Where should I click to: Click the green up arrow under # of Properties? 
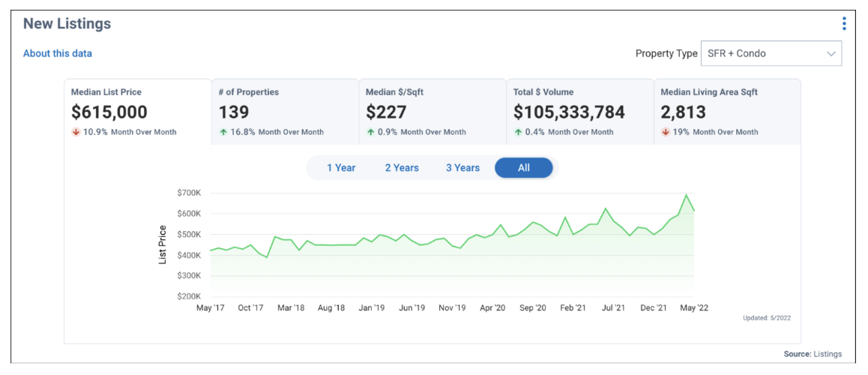[x=223, y=132]
